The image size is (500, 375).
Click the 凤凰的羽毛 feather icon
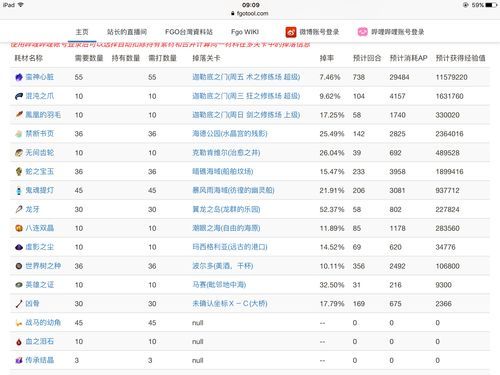click(x=19, y=115)
